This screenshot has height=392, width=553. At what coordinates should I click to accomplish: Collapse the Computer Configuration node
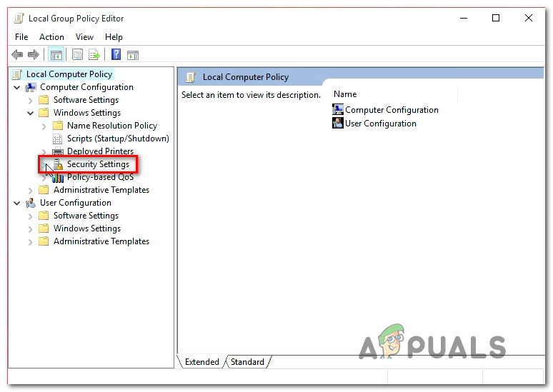[x=17, y=87]
